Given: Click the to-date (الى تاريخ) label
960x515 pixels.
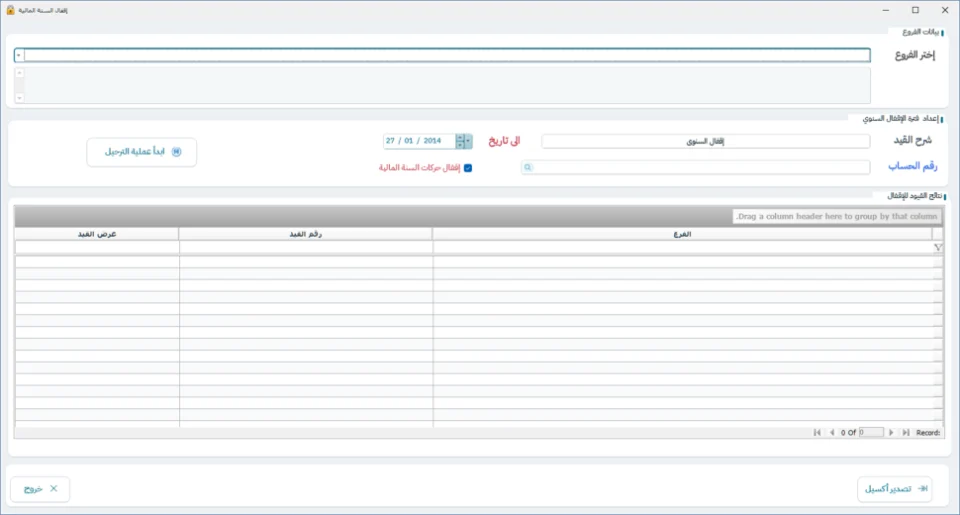Looking at the screenshot, I should (504, 141).
